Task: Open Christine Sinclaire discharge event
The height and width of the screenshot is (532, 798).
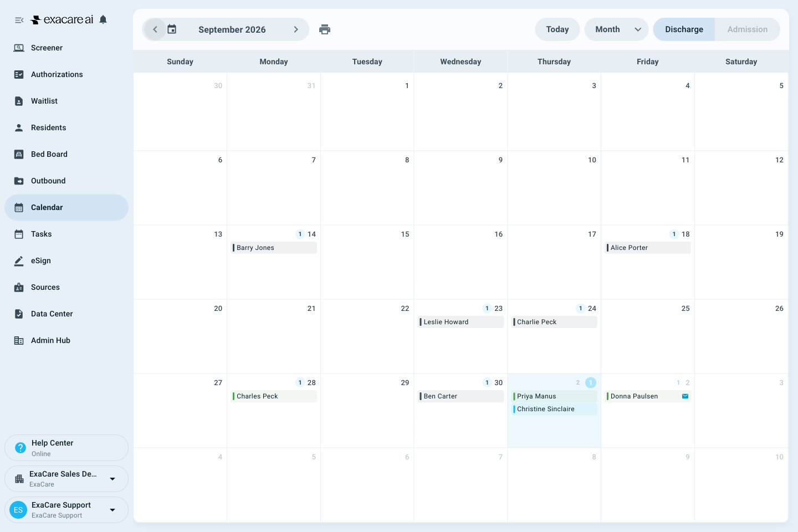Action: pyautogui.click(x=554, y=409)
